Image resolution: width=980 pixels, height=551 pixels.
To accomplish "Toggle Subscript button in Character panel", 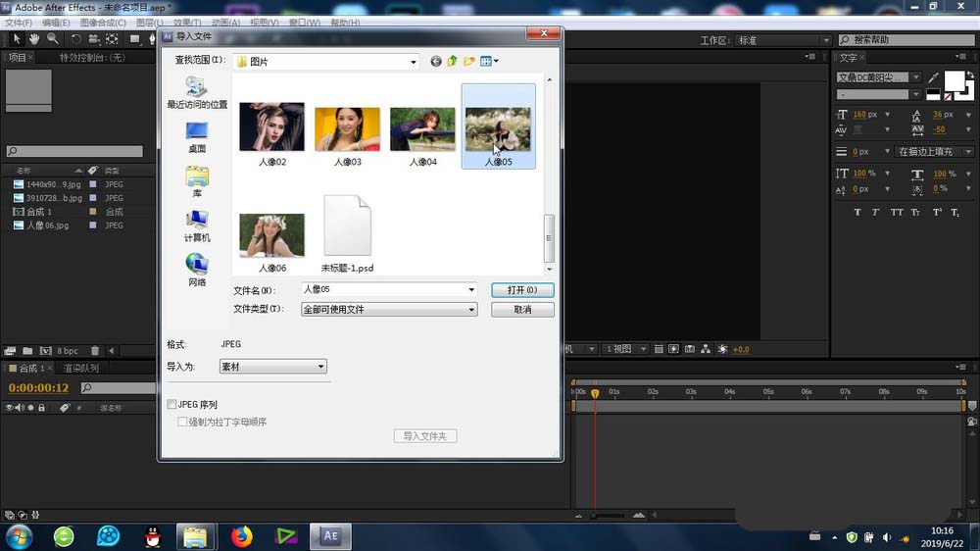I will point(955,213).
